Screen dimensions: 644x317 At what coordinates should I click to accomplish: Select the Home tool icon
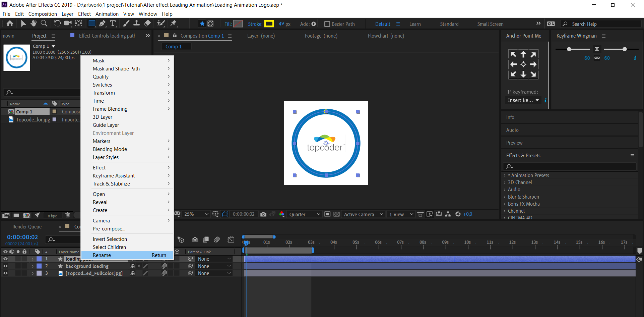tap(10, 23)
